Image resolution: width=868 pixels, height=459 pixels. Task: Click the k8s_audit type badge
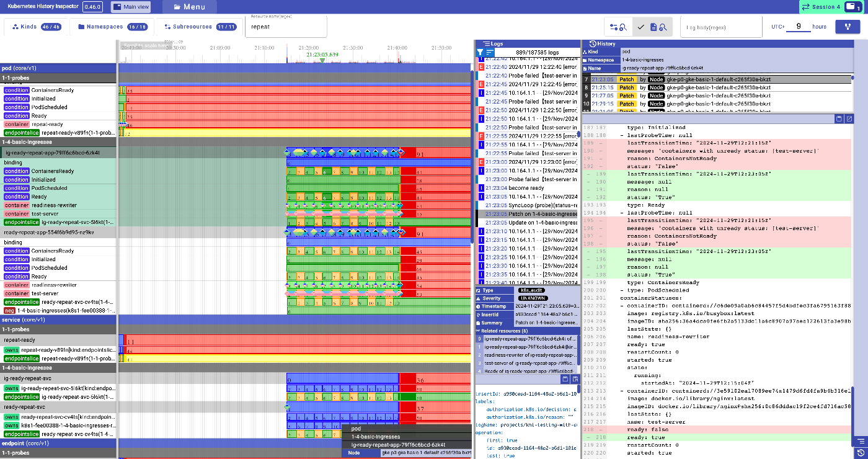532,290
